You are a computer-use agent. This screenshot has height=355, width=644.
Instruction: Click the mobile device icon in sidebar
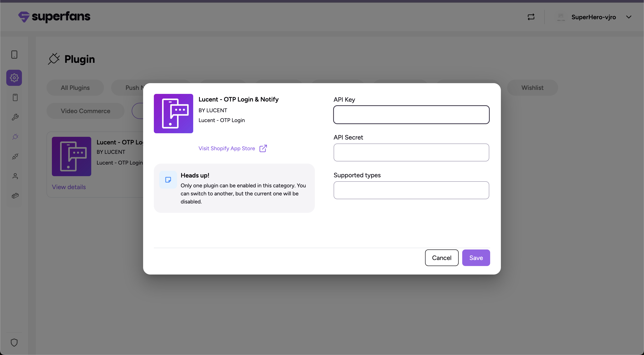(x=14, y=55)
